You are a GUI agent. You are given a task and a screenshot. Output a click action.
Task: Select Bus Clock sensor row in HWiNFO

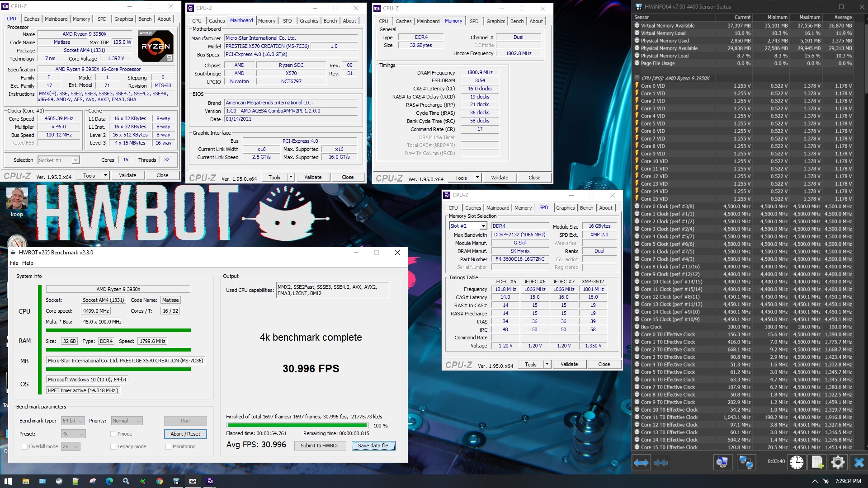coord(743,327)
